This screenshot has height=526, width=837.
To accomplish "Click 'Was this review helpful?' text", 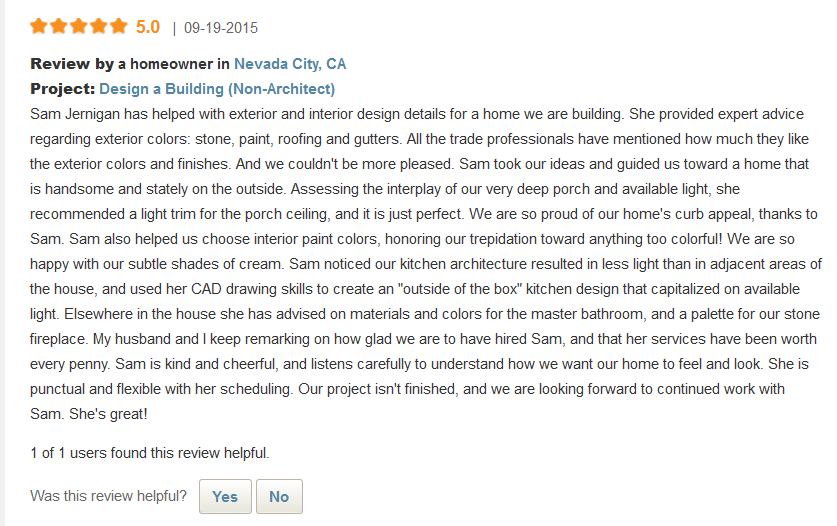I will pyautogui.click(x=108, y=496).
